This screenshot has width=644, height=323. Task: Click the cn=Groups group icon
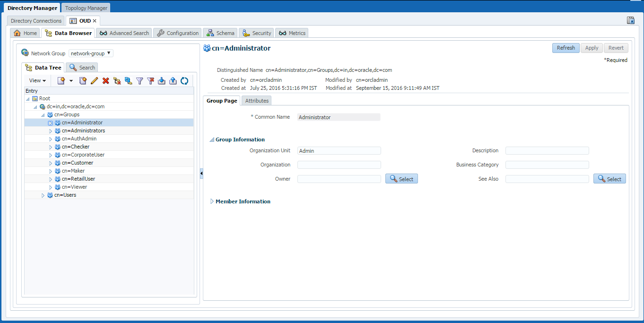tap(50, 114)
